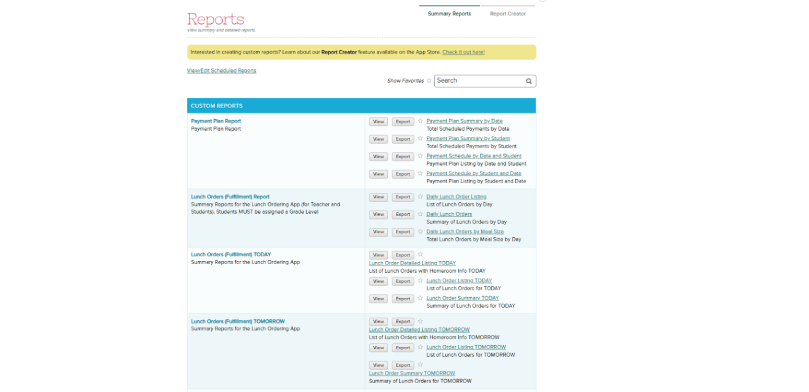Click the search magnifier icon
This screenshot has height=392, width=809.
(528, 81)
